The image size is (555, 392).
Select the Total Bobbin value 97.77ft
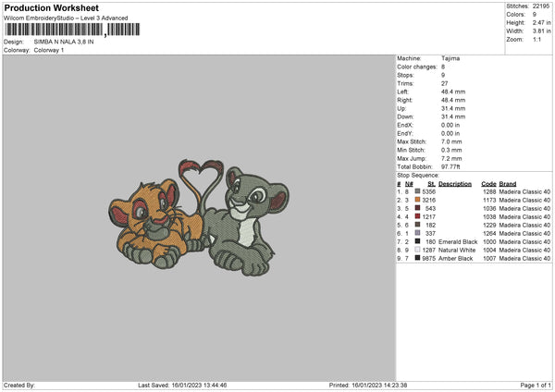450,166
